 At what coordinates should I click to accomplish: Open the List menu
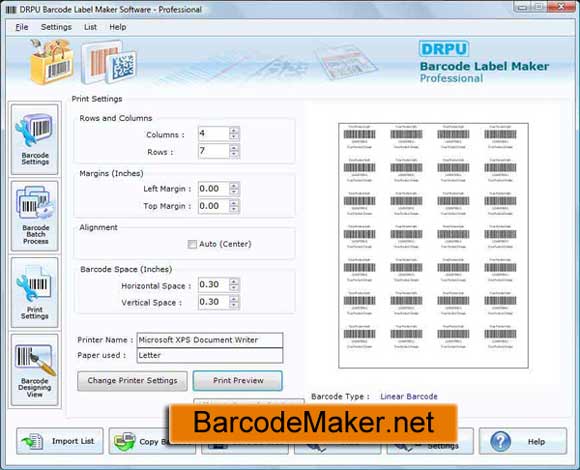coord(90,27)
